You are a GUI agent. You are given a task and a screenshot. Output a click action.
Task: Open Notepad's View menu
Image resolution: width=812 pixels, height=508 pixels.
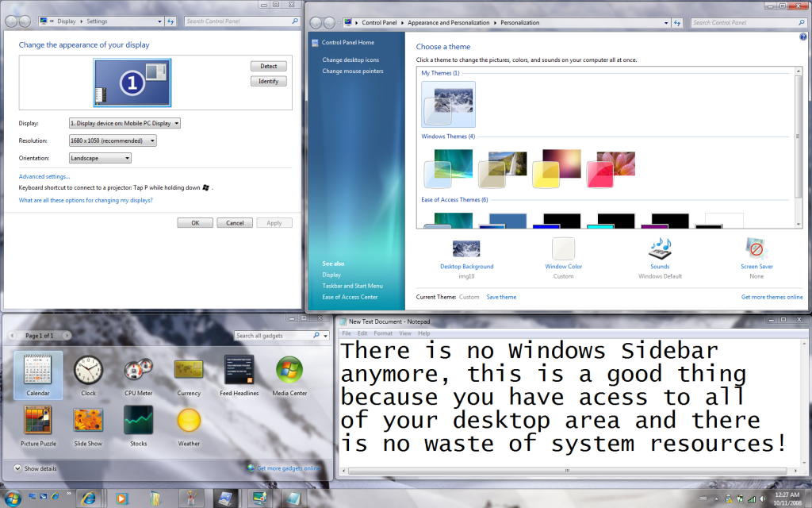click(405, 333)
